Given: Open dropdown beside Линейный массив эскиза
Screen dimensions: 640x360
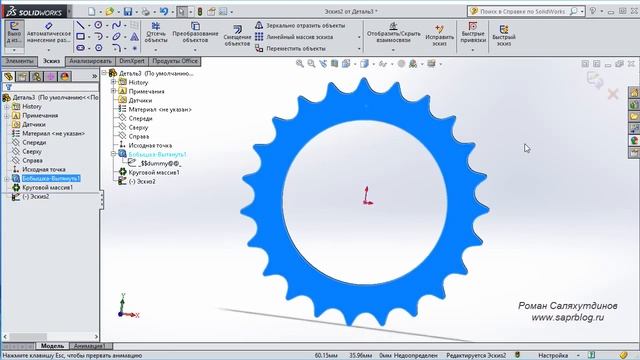Looking at the screenshot, I should [x=359, y=37].
